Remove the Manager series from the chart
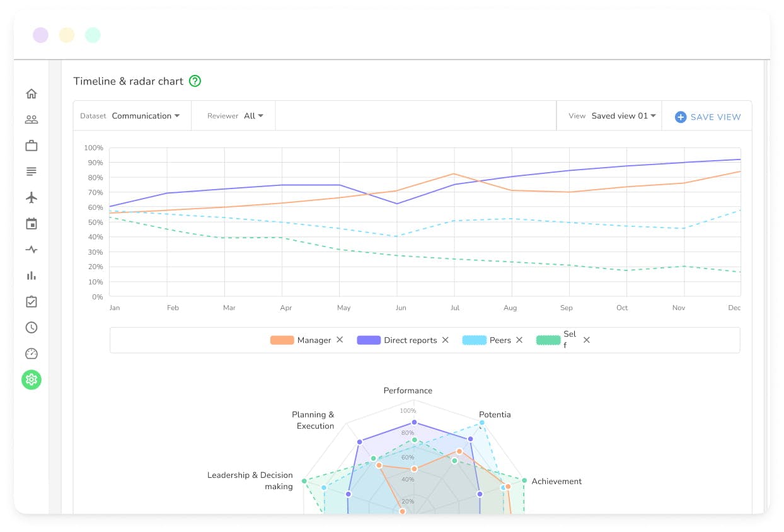This screenshot has height=532, width=784. click(340, 340)
